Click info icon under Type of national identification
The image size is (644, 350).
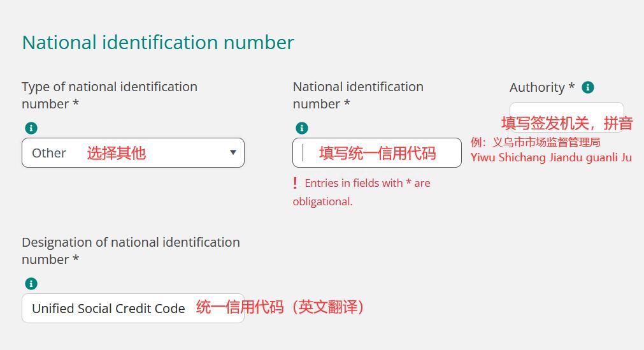pyautogui.click(x=31, y=128)
